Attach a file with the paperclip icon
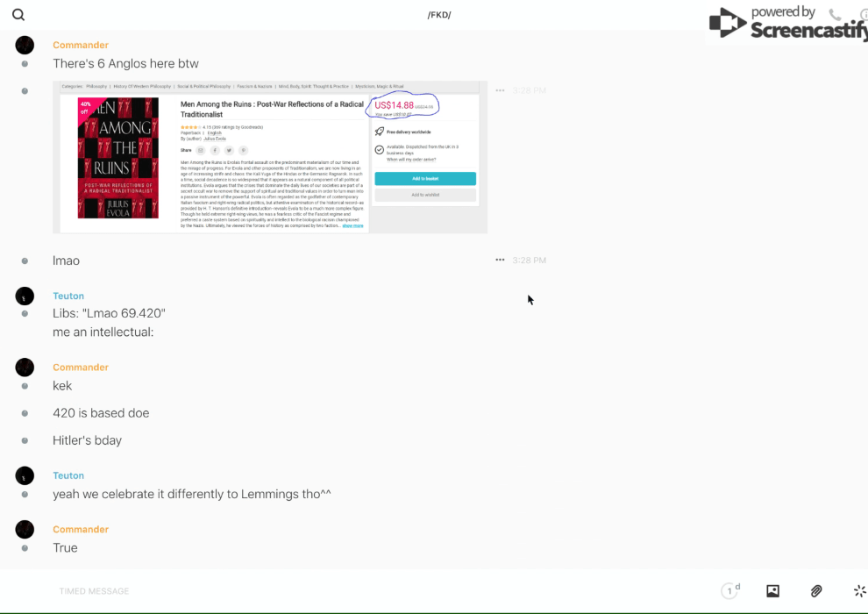Viewport: 868px width, 614px height. 816,591
